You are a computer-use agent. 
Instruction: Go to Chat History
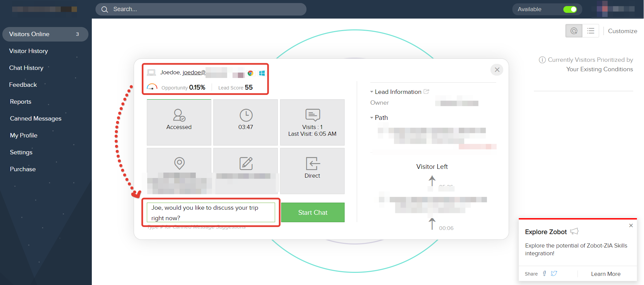26,68
